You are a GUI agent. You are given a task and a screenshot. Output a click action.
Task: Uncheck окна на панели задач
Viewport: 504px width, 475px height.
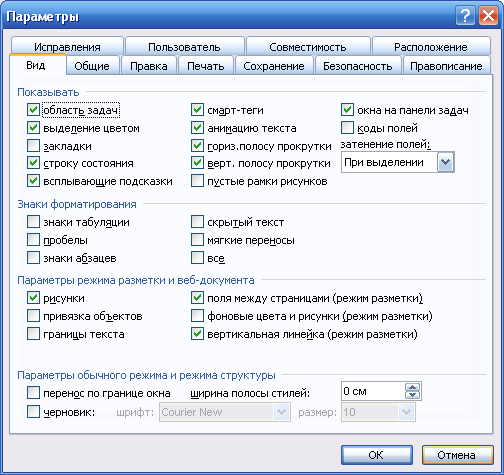(x=347, y=110)
